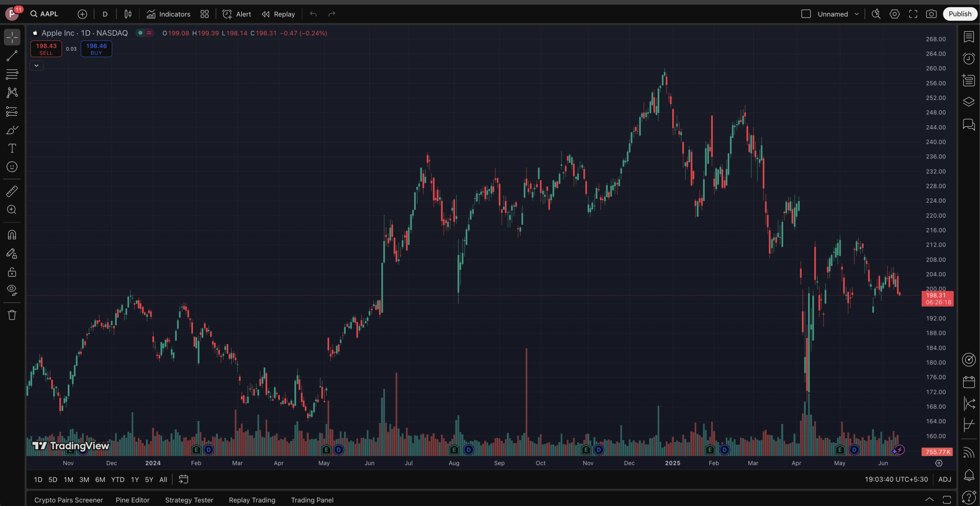980x506 pixels.
Task: Open price scale settings gear near Jun
Action: (x=939, y=463)
